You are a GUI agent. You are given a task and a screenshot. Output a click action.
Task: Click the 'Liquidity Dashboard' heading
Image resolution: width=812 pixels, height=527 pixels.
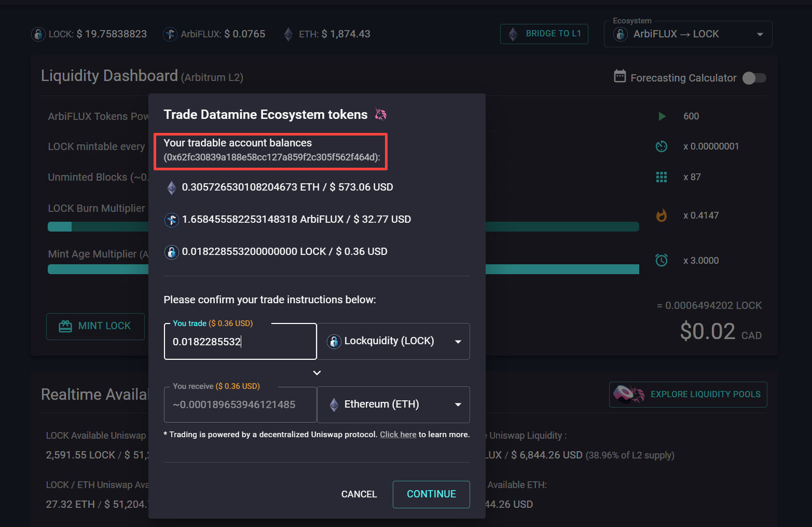tap(109, 76)
